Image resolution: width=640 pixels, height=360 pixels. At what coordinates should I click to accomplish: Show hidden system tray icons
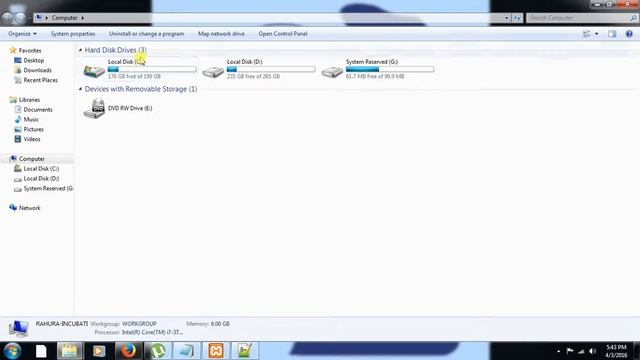pos(558,351)
